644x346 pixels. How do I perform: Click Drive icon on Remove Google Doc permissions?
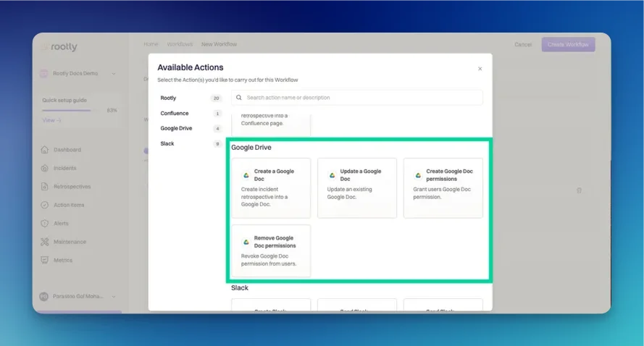[x=246, y=242]
